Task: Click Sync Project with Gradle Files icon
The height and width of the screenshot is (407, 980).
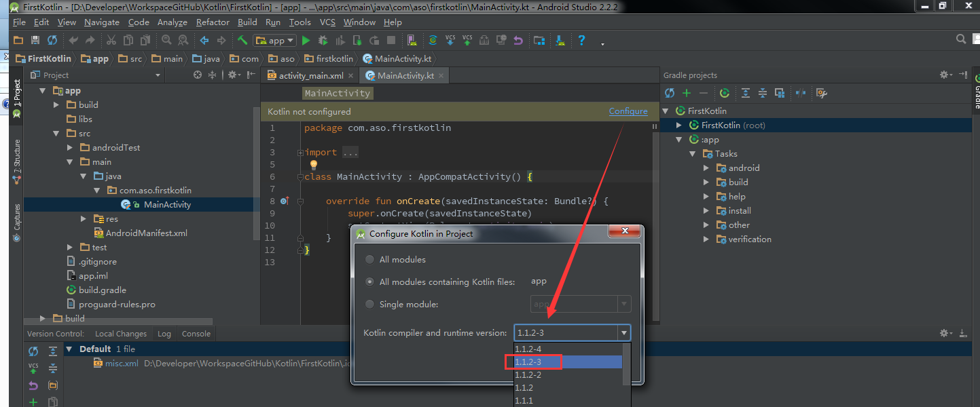Action: coord(433,41)
